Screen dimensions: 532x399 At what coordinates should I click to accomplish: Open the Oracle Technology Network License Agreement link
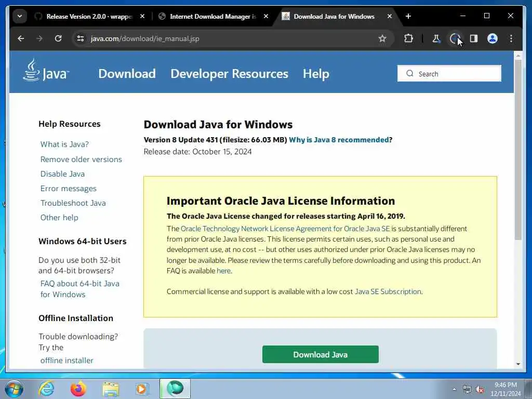[x=285, y=229]
